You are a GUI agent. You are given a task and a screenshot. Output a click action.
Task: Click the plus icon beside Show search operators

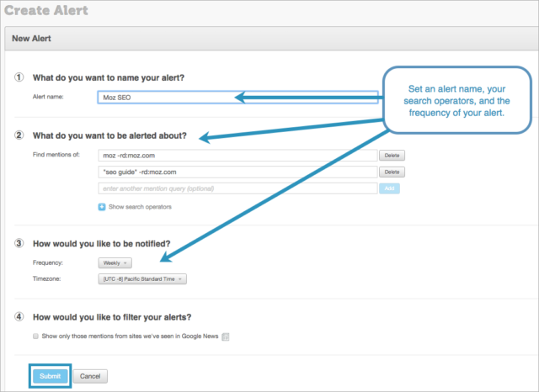102,206
